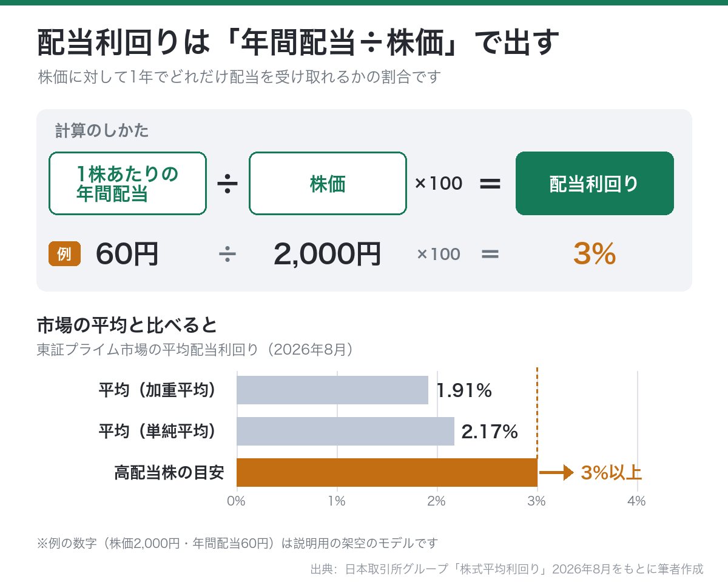Image resolution: width=728 pixels, height=588 pixels.
Task: Click the 1% axis tick label
Action: tap(337, 501)
